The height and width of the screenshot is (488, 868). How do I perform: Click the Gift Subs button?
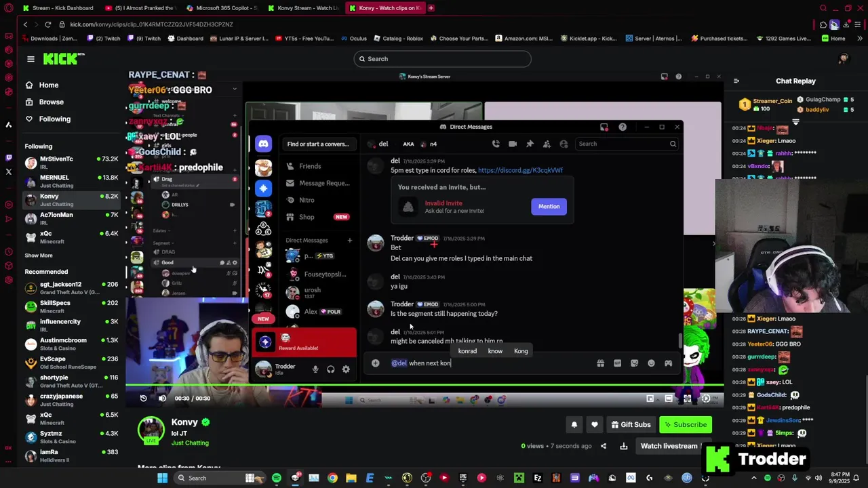pos(631,425)
